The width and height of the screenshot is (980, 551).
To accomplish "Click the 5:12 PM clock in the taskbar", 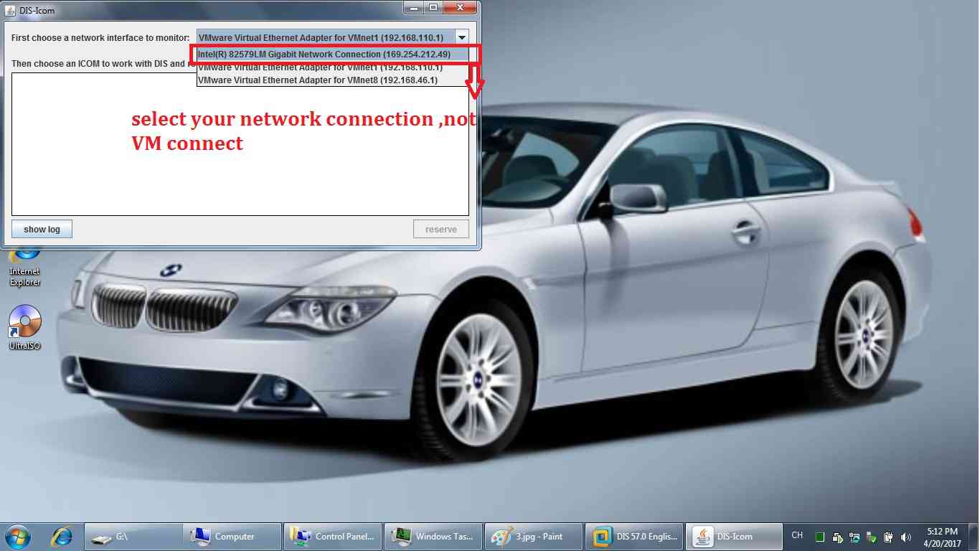I will [942, 537].
